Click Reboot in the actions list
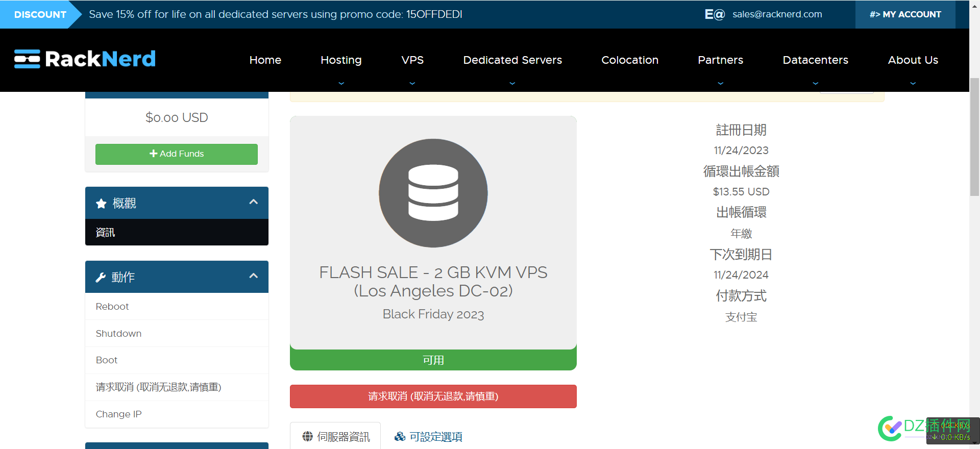The height and width of the screenshot is (449, 980). (177, 307)
